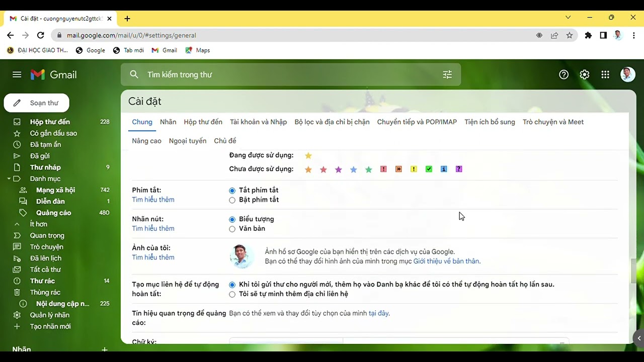Click the Soạn thư compose button
The width and height of the screenshot is (644, 362).
(37, 103)
